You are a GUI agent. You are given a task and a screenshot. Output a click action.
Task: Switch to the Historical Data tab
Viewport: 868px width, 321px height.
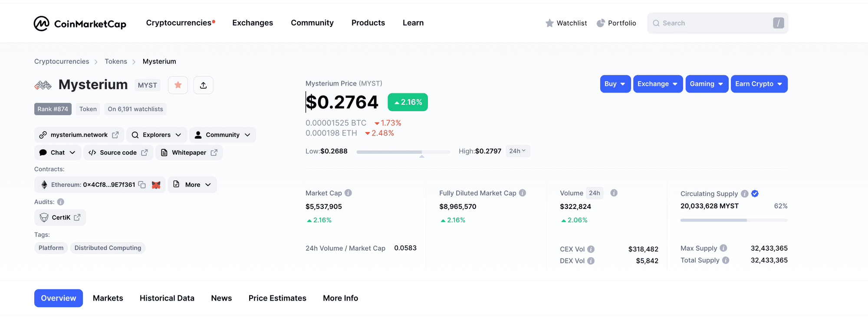[x=167, y=298]
